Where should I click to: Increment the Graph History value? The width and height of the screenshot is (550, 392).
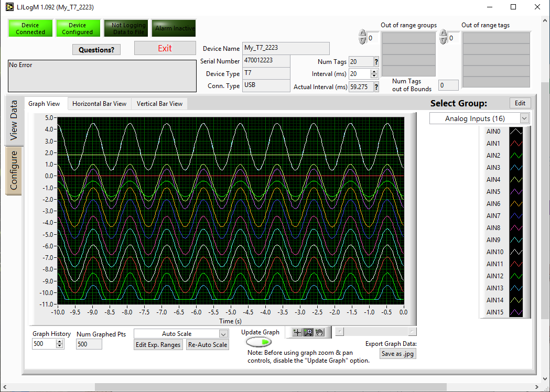(x=59, y=341)
